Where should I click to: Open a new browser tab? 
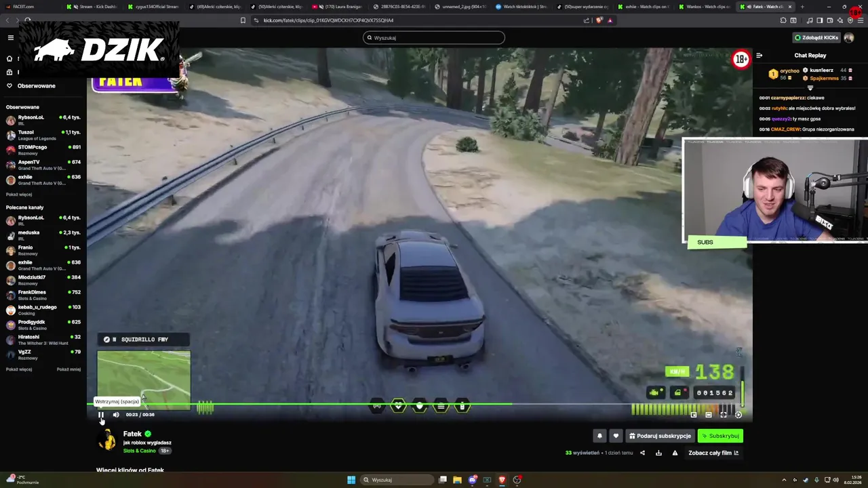click(802, 7)
